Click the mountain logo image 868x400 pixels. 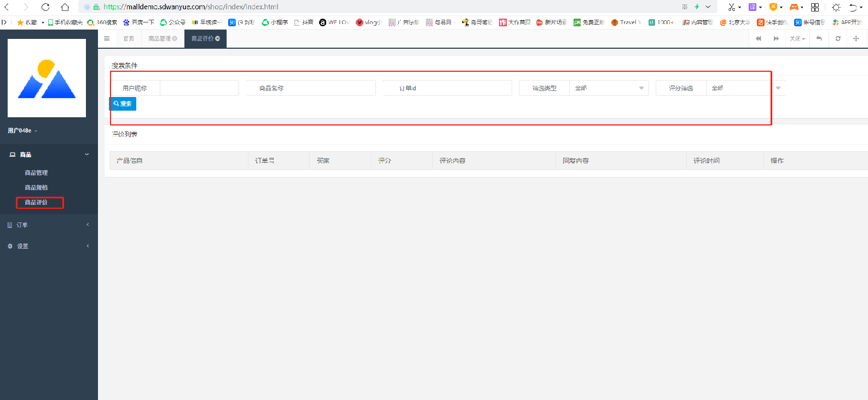[x=47, y=78]
